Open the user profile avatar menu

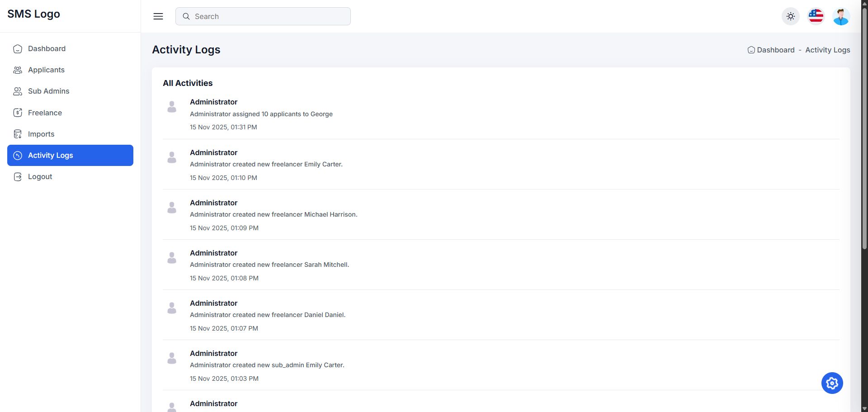click(x=841, y=16)
